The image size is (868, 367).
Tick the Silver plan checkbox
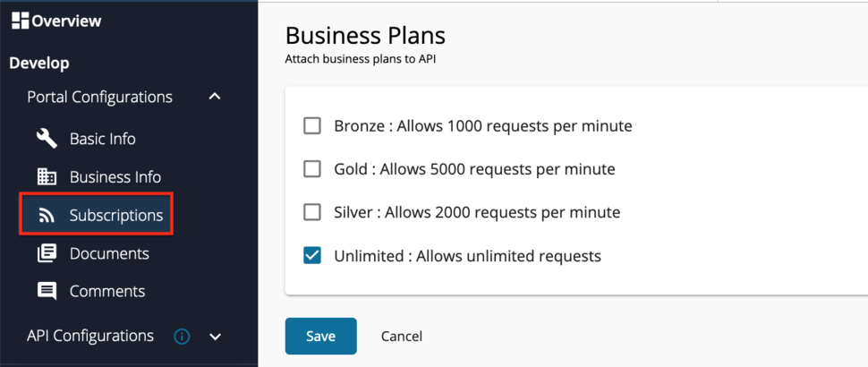[x=312, y=212]
